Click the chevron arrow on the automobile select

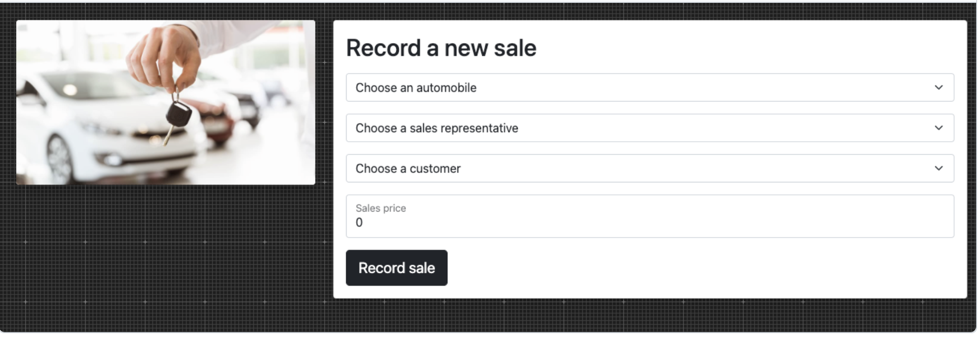click(x=938, y=88)
